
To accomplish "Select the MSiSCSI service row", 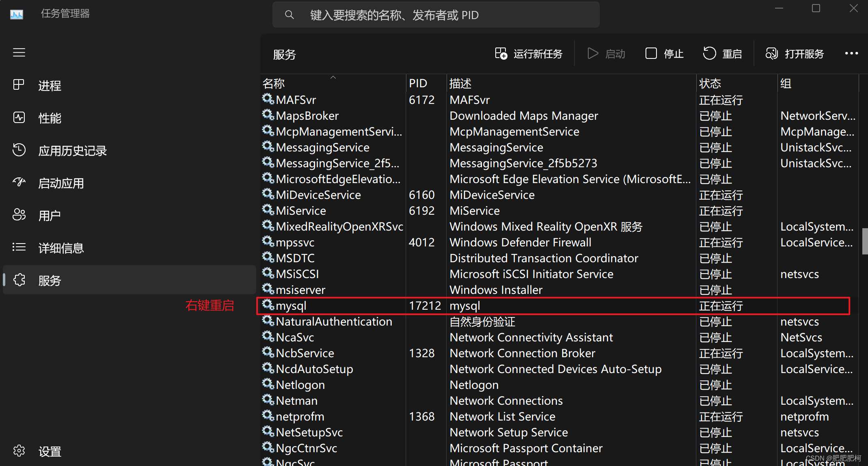I will (559, 274).
